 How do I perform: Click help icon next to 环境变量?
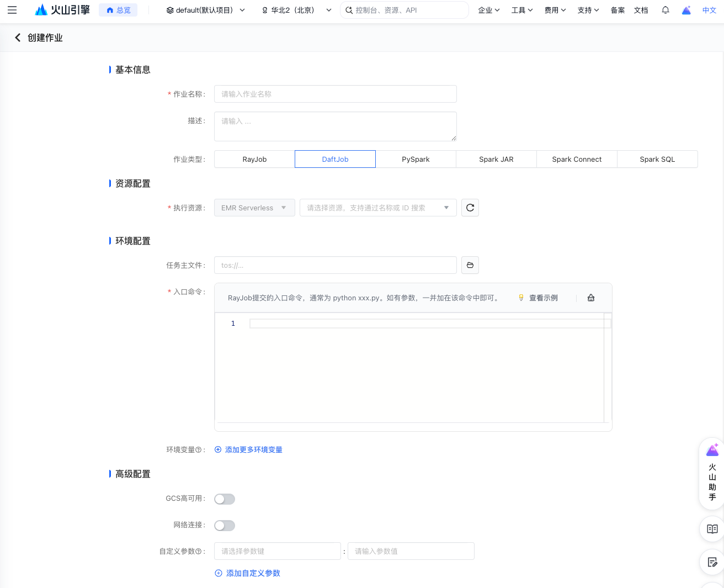coord(199,450)
